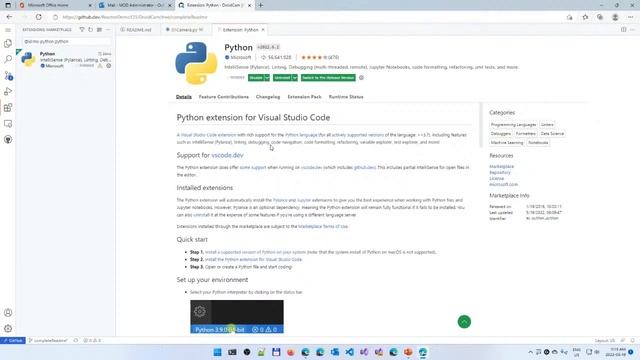
Task: Open the Extensions view in activity bar
Action: click(x=8, y=108)
